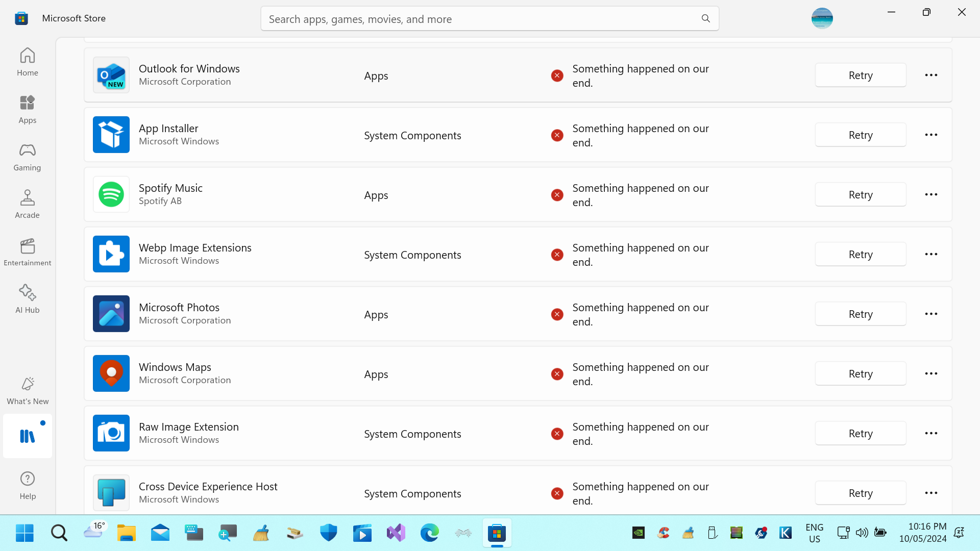Open more options for Microsoft Photos
This screenshot has width=980, height=551.
931,314
